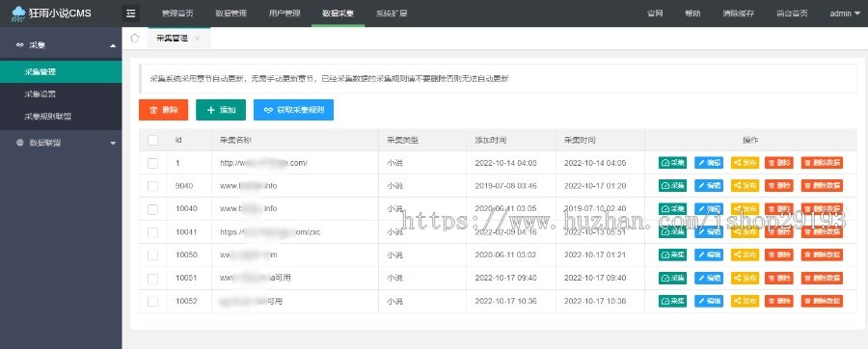The image size is (868, 349).
Task: Click 删除数据 button for row id 9040
Action: tap(822, 186)
